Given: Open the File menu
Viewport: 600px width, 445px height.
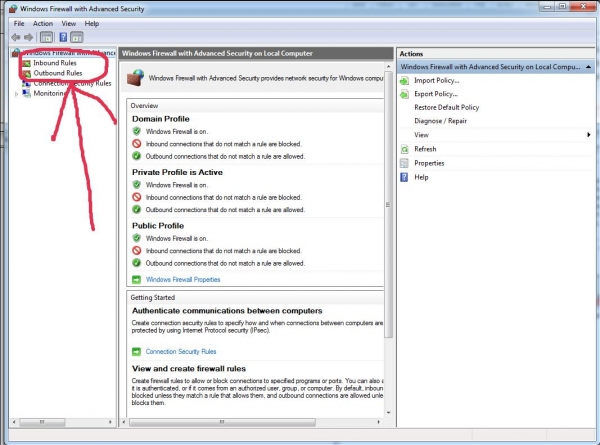Looking at the screenshot, I should (x=19, y=24).
